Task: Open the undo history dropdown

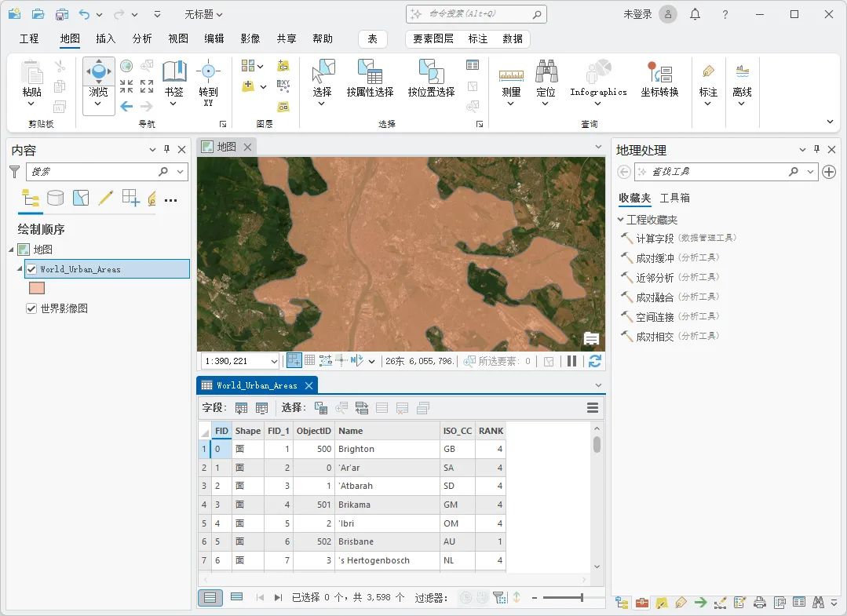Action: pos(99,15)
